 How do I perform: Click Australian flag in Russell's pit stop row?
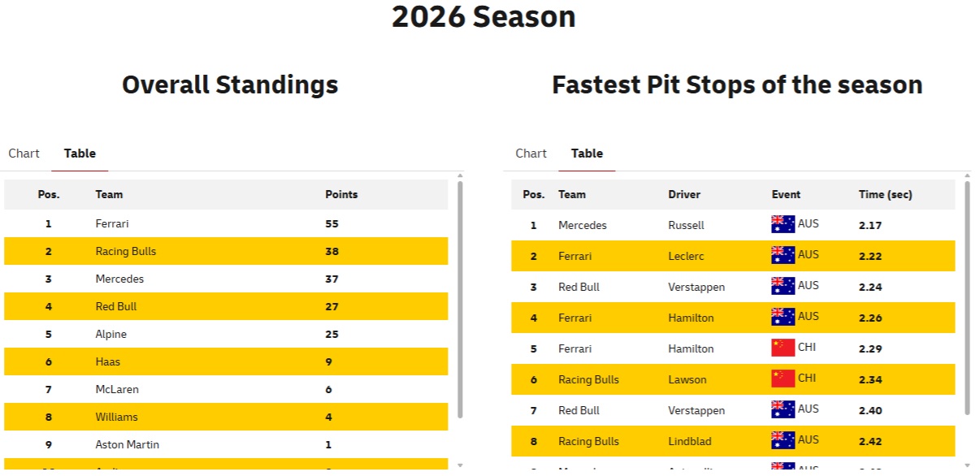[x=783, y=224]
